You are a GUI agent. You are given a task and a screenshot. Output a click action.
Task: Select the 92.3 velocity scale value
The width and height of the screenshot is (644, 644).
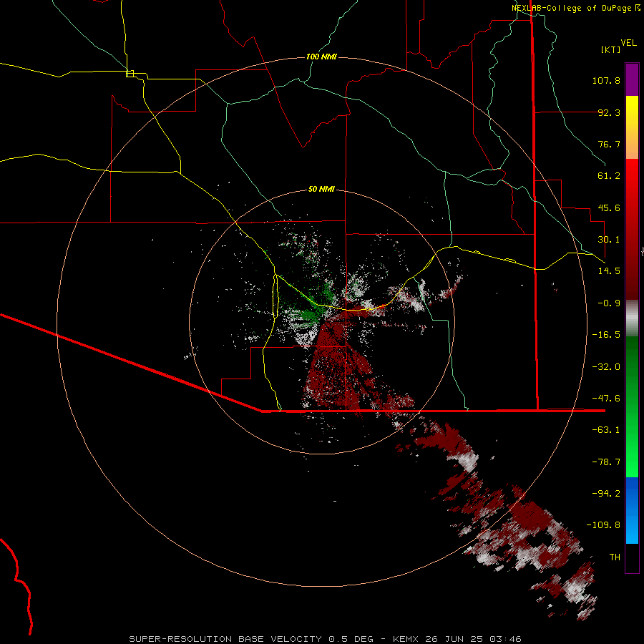609,112
